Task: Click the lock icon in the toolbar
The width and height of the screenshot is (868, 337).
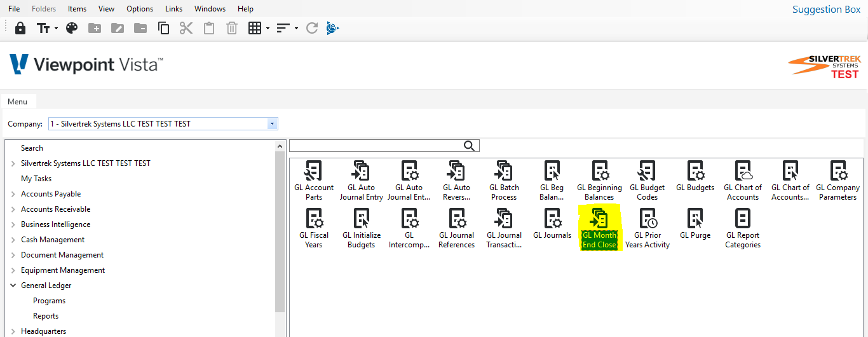Action: tap(20, 28)
